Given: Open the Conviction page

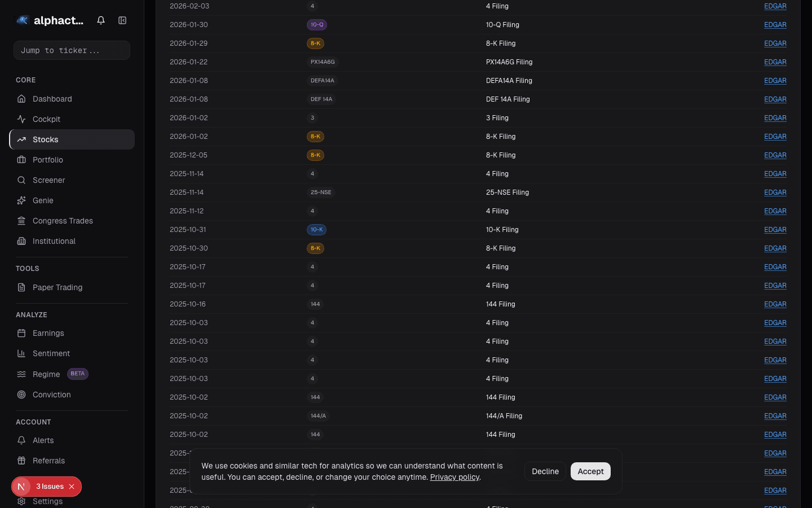Looking at the screenshot, I should tap(51, 395).
